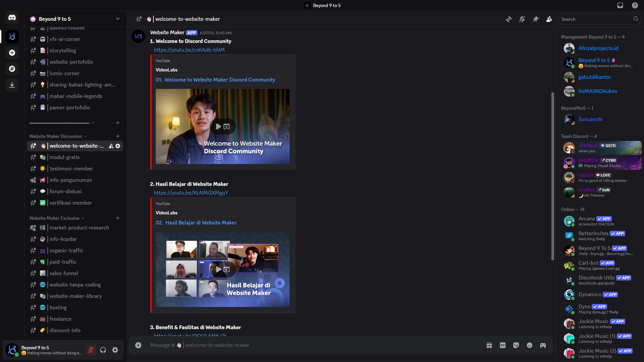Open the mabar-mobile-legends channel

(75, 96)
